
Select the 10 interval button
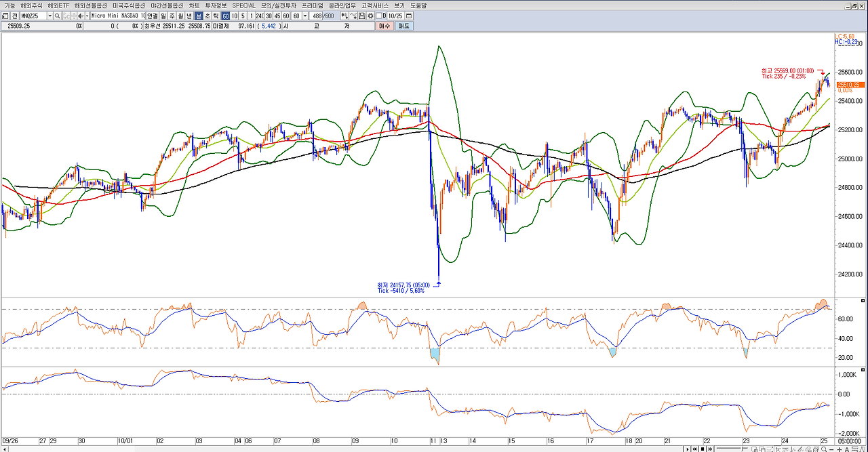point(235,16)
